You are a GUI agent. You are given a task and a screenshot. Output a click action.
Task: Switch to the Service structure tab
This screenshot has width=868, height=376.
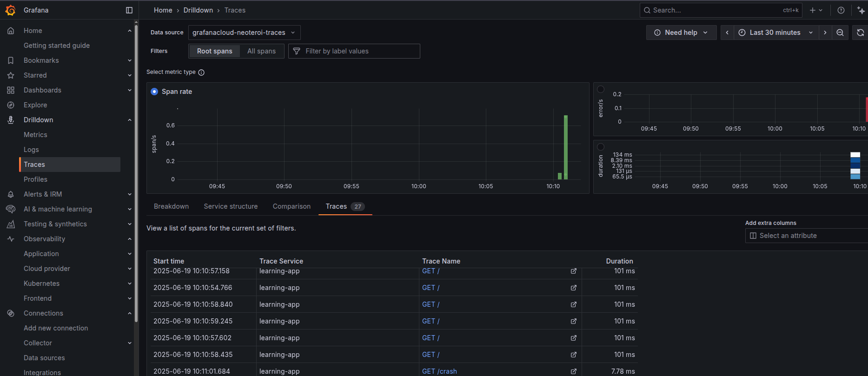[231, 206]
